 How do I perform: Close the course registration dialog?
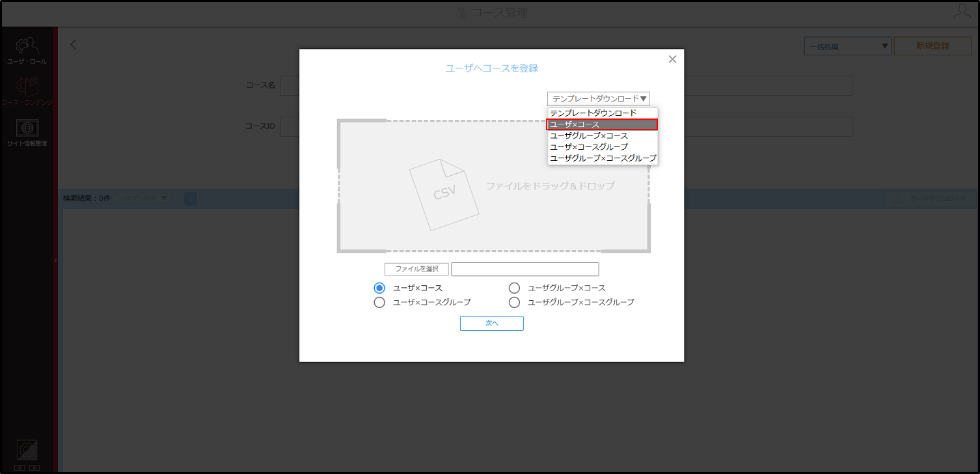point(672,59)
